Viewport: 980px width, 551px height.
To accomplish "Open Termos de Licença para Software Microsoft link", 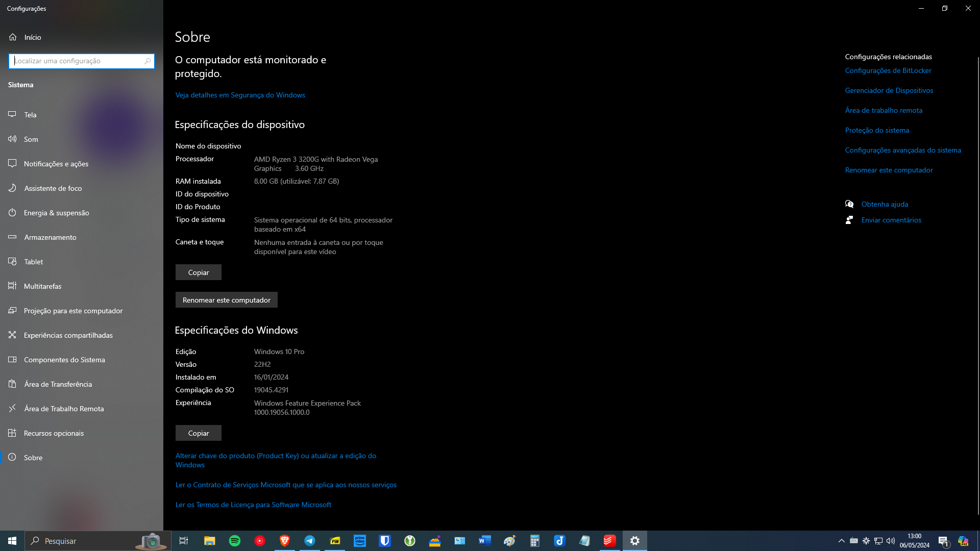I will 253,505.
